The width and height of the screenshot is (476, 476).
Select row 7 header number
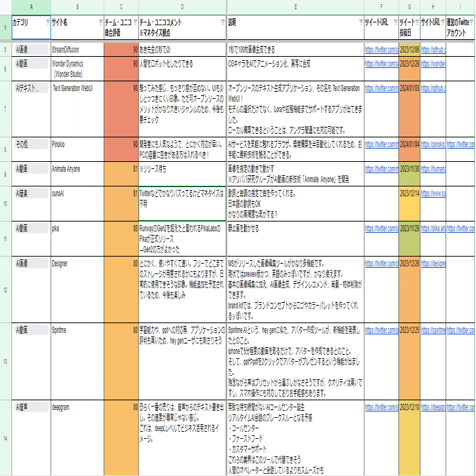6,109
